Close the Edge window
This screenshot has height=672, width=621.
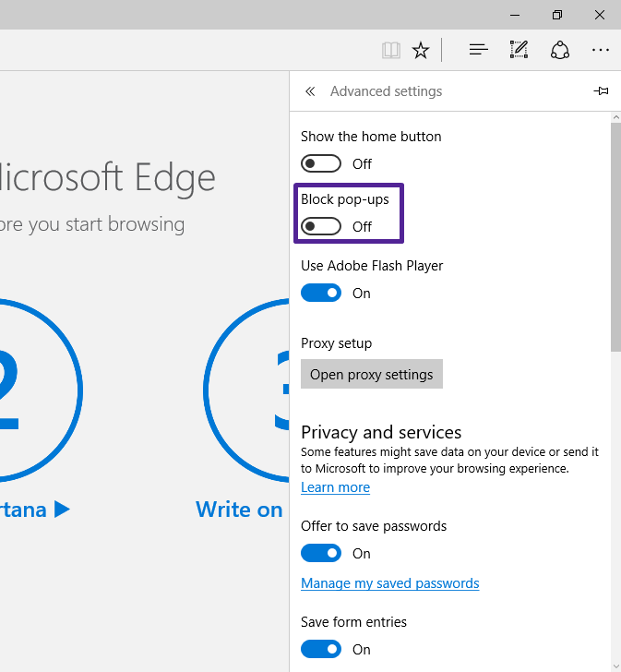click(600, 15)
